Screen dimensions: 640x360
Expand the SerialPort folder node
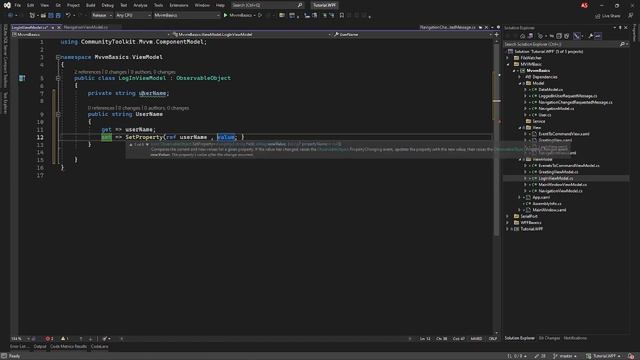tap(508, 216)
